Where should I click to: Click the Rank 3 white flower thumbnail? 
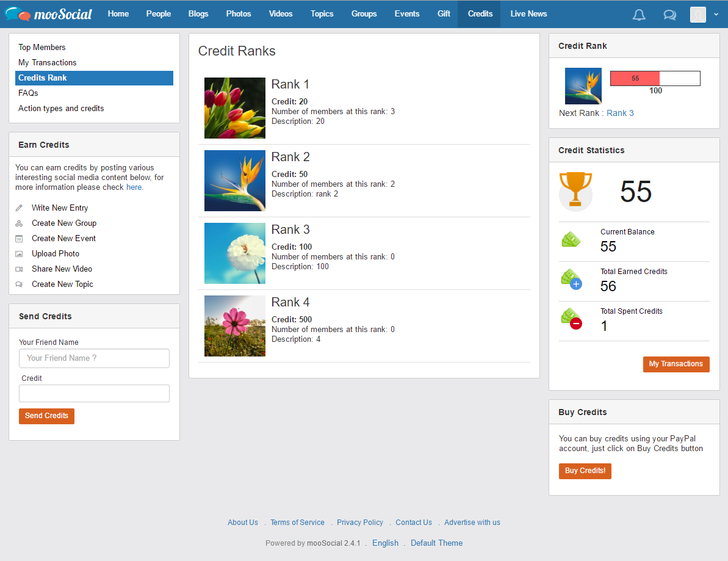235,253
